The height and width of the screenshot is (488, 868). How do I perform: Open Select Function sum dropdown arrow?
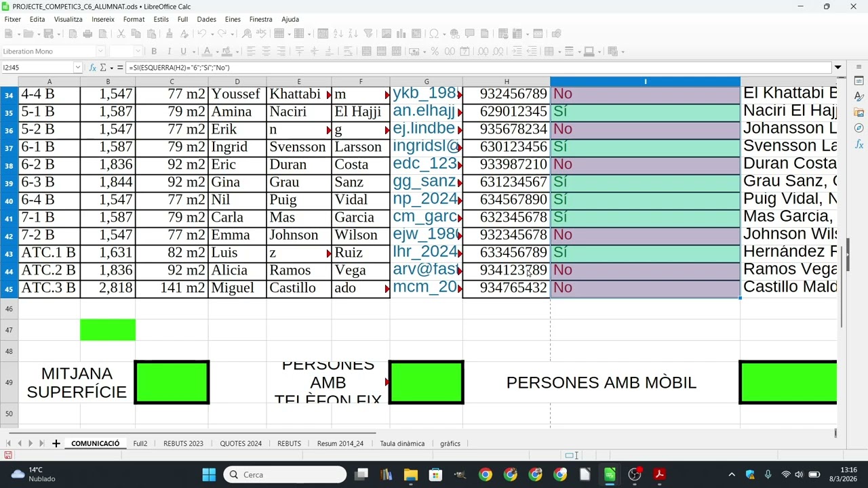pos(112,67)
